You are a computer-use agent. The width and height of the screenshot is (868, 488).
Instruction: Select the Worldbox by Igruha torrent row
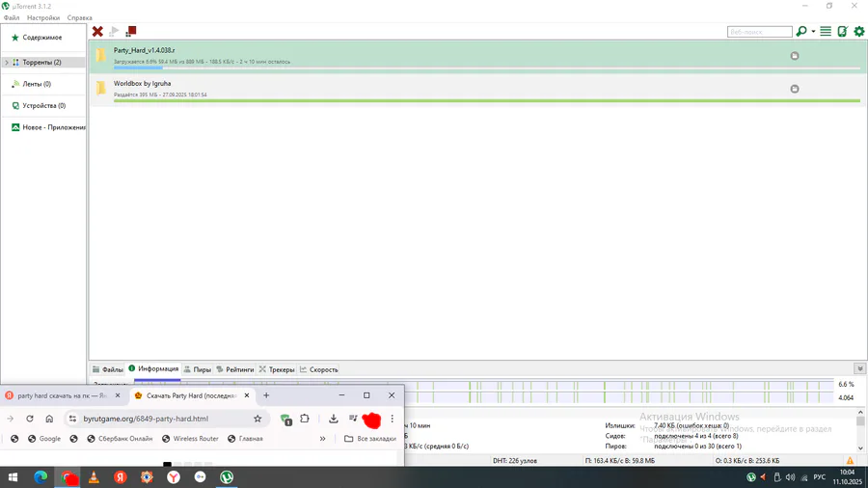477,89
